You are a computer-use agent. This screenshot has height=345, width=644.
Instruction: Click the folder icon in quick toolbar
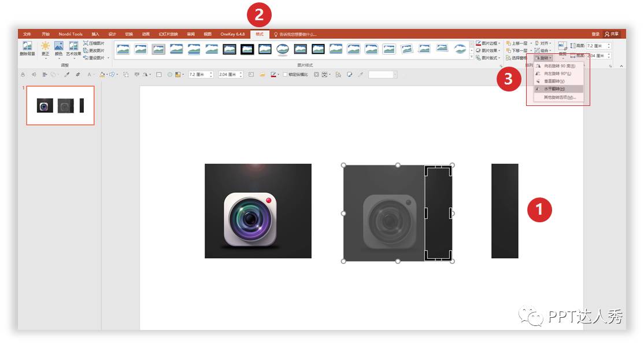[x=262, y=75]
